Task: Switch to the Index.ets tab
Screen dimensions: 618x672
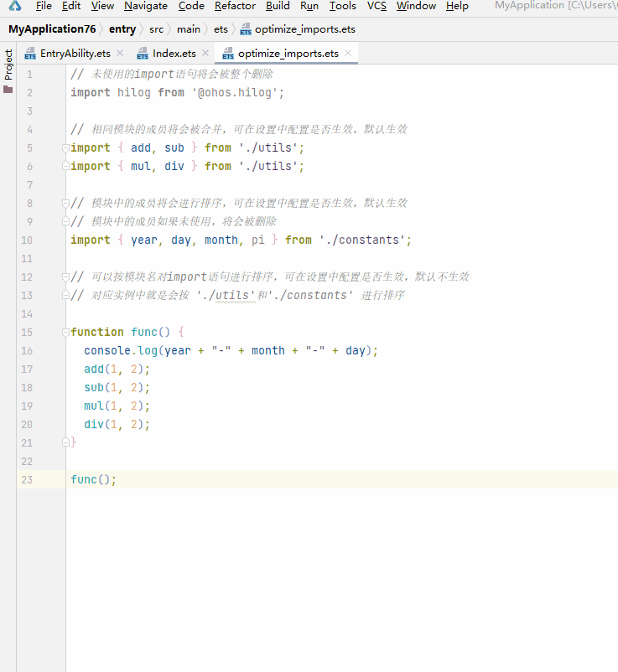Action: [x=174, y=54]
